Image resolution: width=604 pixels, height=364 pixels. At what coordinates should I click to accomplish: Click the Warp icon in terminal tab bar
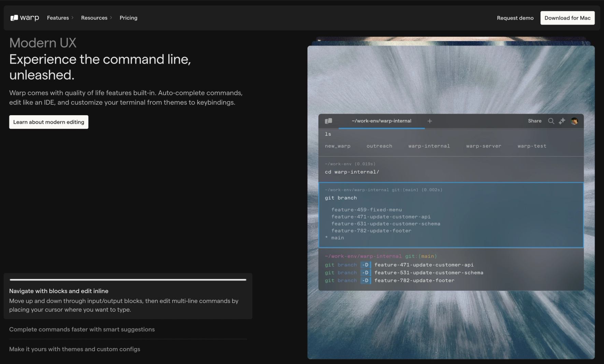tap(329, 121)
